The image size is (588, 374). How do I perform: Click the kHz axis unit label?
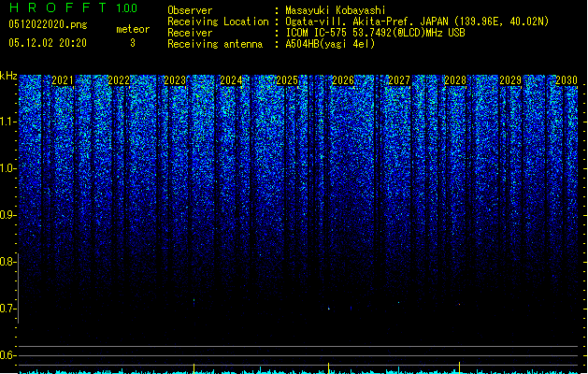(8, 76)
